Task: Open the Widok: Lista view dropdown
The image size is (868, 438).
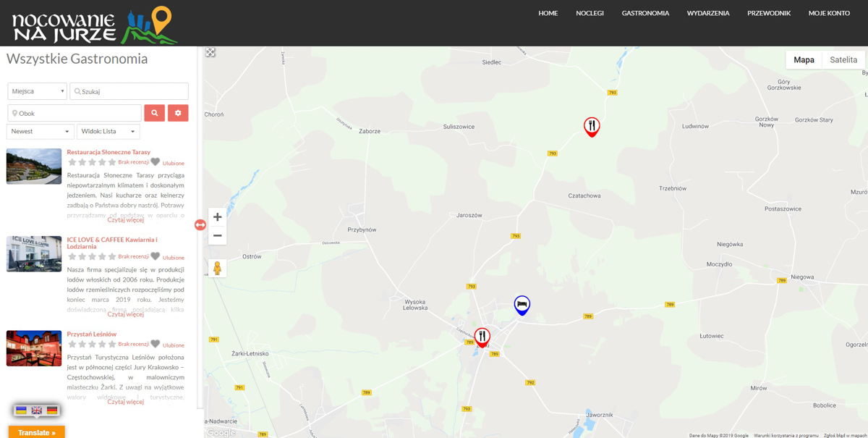Action: 108,132
